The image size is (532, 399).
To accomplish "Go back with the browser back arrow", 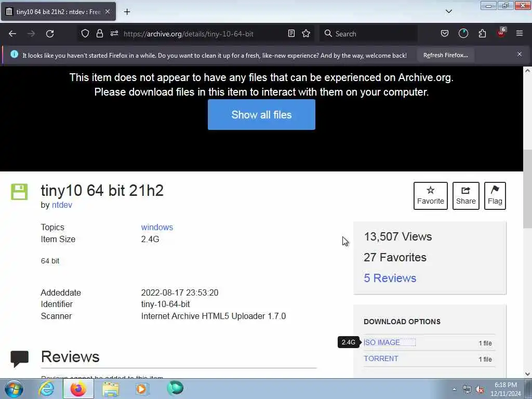I will point(12,34).
